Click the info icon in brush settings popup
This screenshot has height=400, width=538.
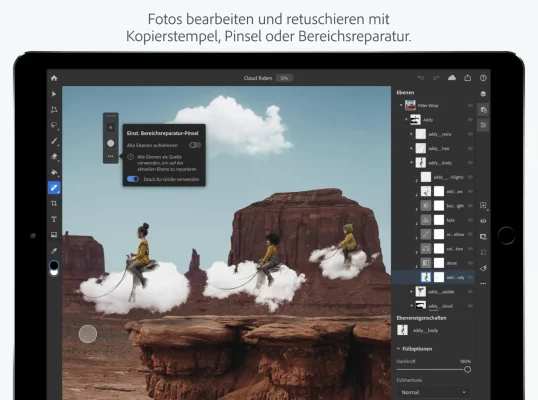(x=130, y=157)
